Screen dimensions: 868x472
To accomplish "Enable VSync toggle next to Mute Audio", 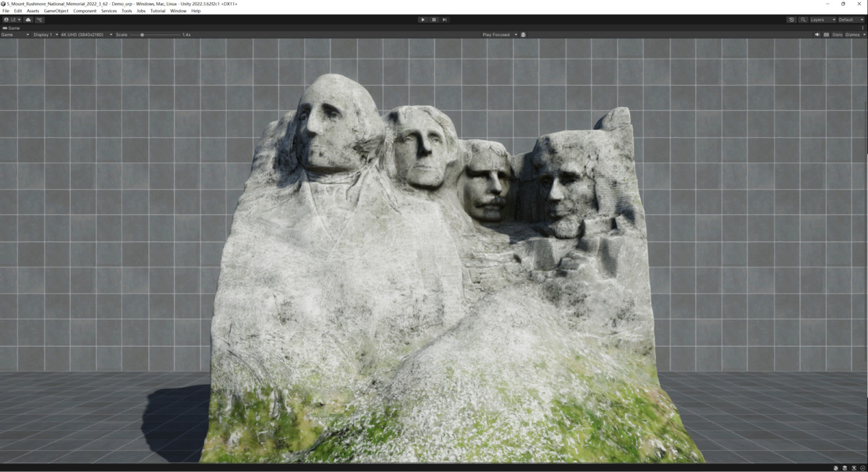I will pos(825,34).
